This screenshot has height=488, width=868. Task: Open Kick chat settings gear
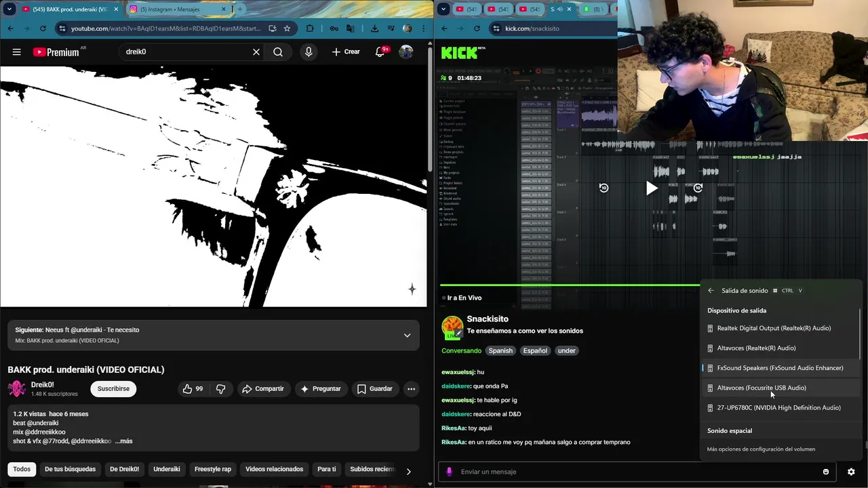point(851,472)
